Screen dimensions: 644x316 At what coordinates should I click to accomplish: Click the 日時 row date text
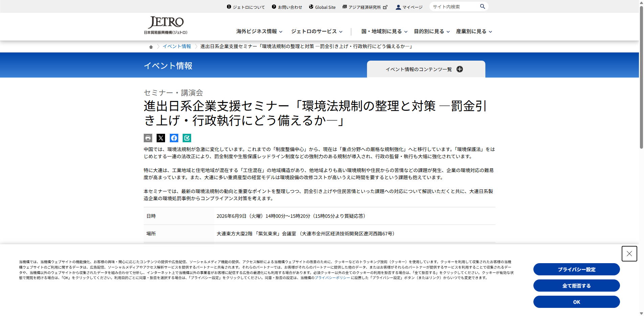[x=291, y=216]
